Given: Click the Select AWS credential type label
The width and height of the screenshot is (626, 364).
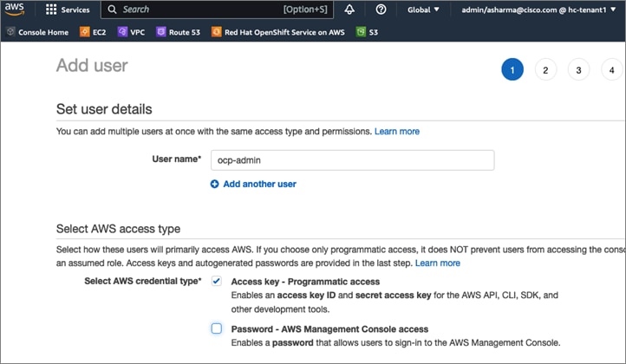Looking at the screenshot, I should point(143,281).
